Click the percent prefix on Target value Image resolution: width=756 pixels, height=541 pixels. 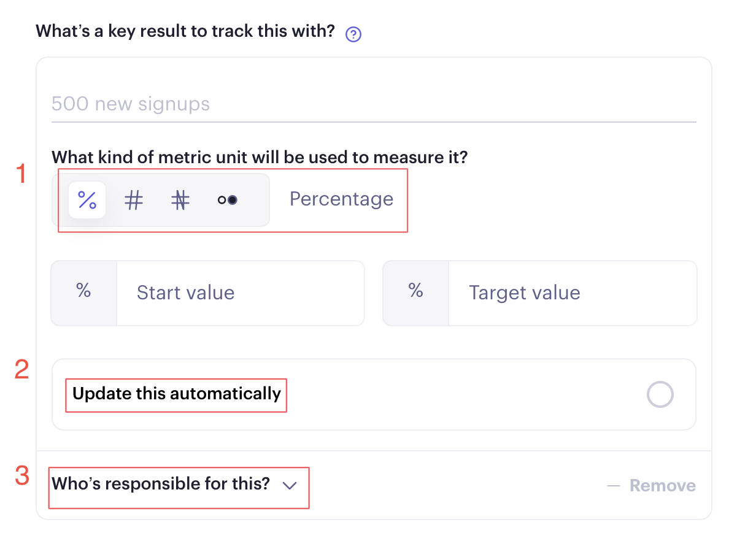click(x=416, y=291)
